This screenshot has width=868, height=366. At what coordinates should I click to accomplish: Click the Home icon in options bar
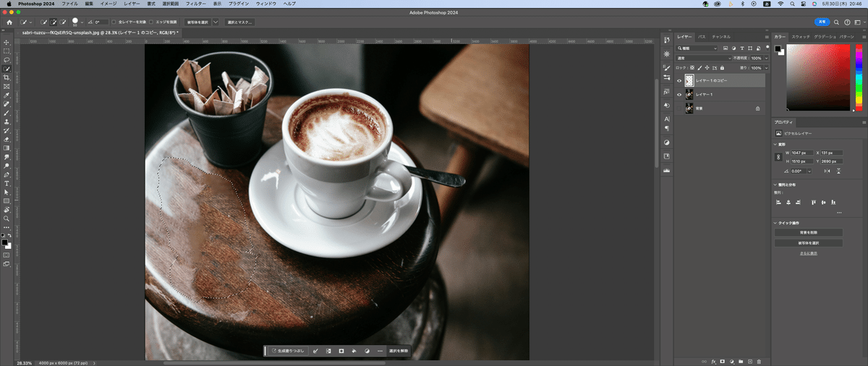(9, 22)
